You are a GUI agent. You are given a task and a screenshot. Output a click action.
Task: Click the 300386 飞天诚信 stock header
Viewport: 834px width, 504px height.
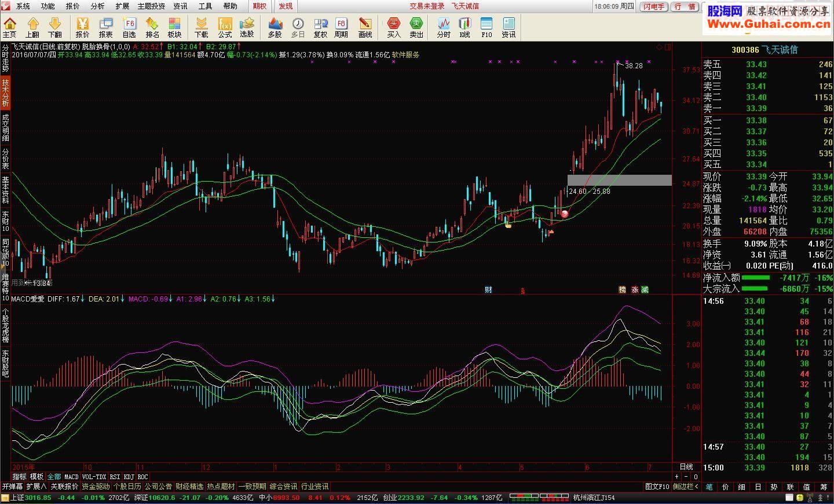click(765, 50)
